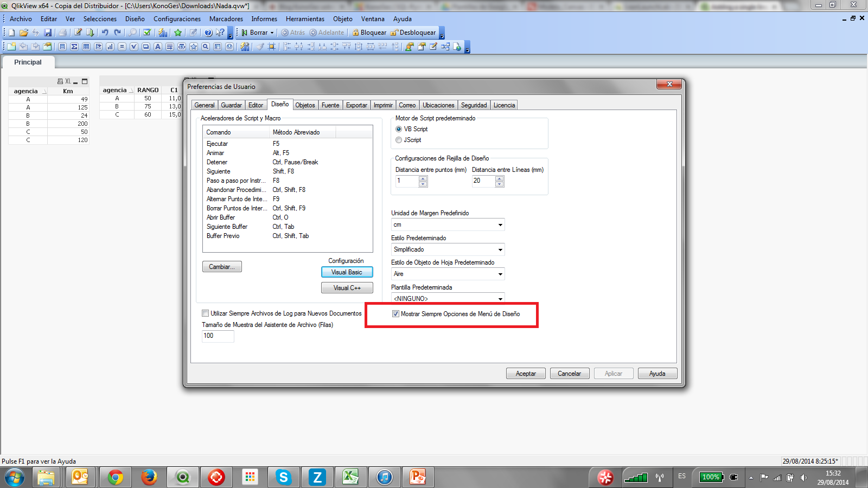Click the Firefox taskbar icon
This screenshot has width=868, height=488.
pos(149,477)
